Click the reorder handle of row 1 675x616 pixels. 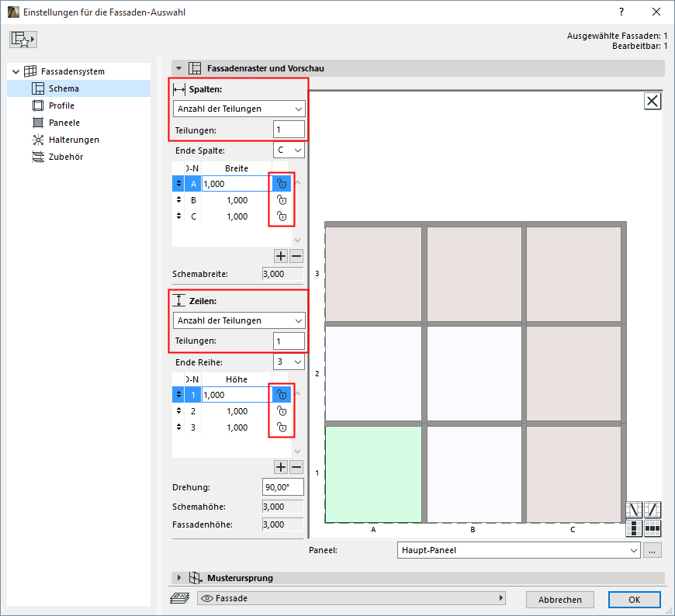[178, 395]
